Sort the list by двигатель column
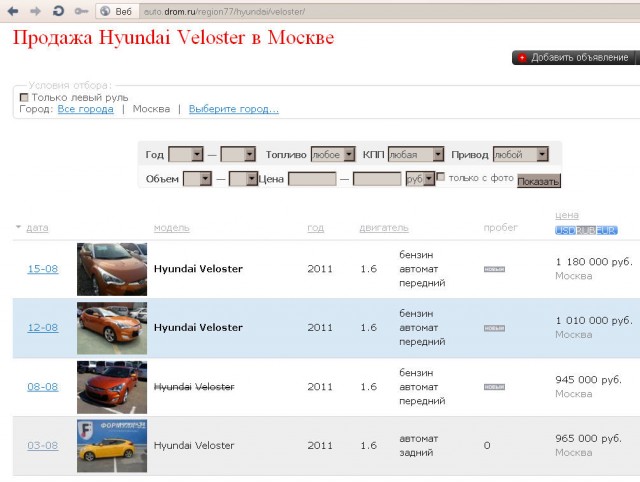This screenshot has height=482, width=640. coord(384,228)
